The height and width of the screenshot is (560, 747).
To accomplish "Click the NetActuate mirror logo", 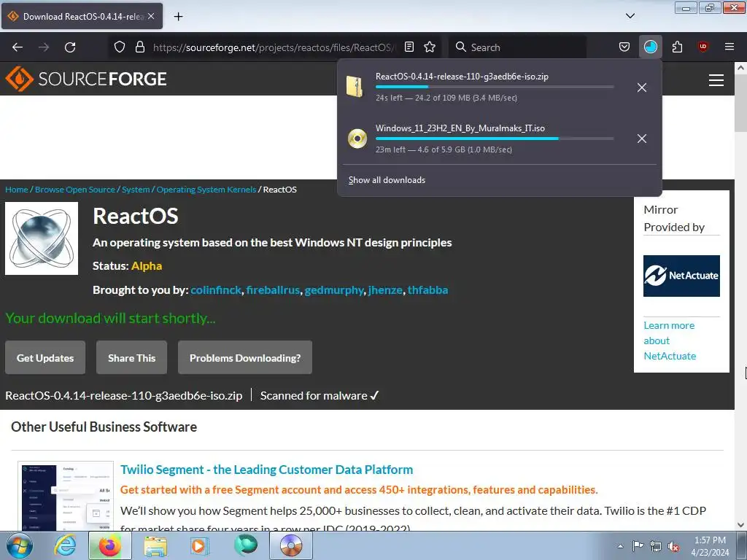I will click(x=681, y=276).
